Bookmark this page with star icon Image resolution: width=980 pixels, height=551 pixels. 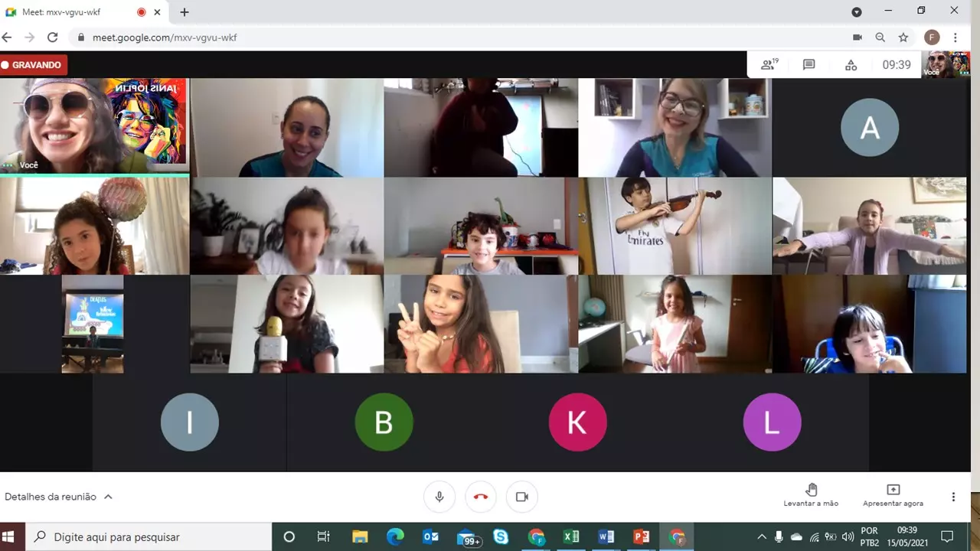tap(903, 37)
